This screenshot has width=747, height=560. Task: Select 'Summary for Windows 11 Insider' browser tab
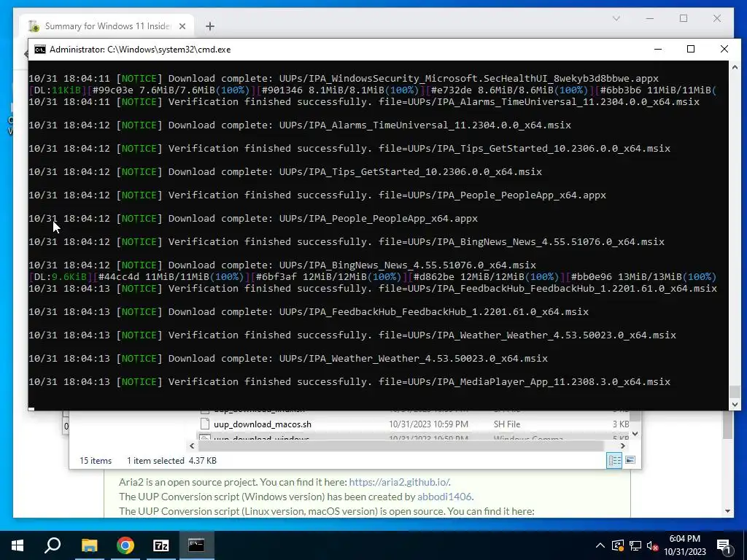click(x=108, y=26)
